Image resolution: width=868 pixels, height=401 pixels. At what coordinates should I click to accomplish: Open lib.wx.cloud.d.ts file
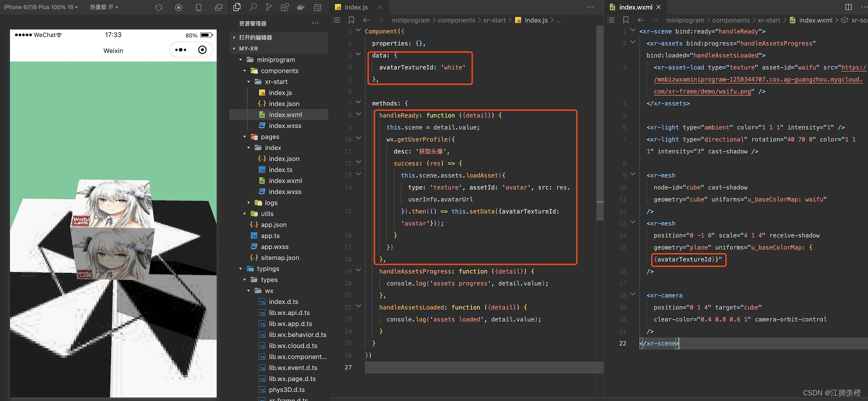[x=293, y=346]
